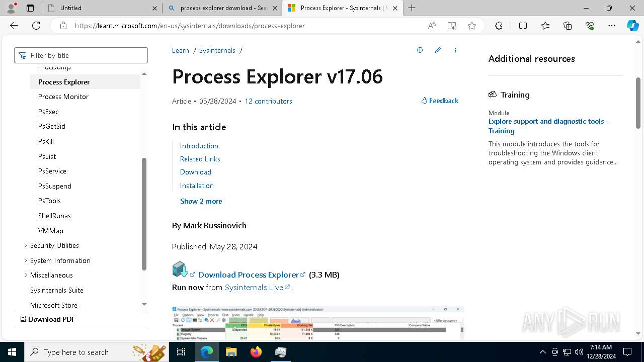Jump to the Installation section
644x362 pixels.
pyautogui.click(x=197, y=186)
